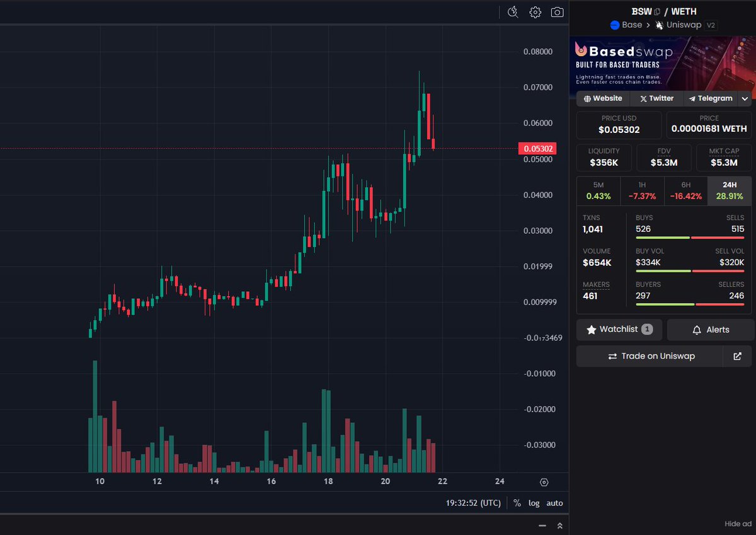This screenshot has height=535, width=756.
Task: Click the BSW token symbol in pair header
Action: pyautogui.click(x=641, y=11)
